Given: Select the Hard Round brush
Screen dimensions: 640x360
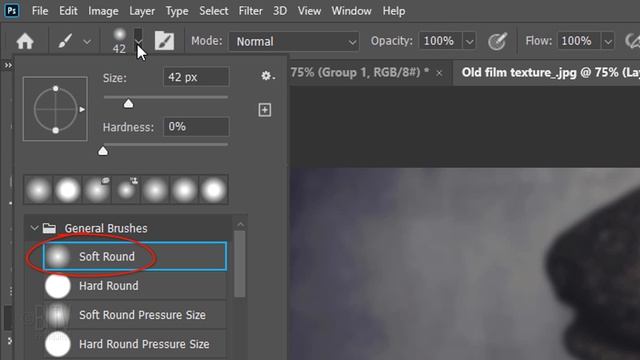Looking at the screenshot, I should coord(135,286).
